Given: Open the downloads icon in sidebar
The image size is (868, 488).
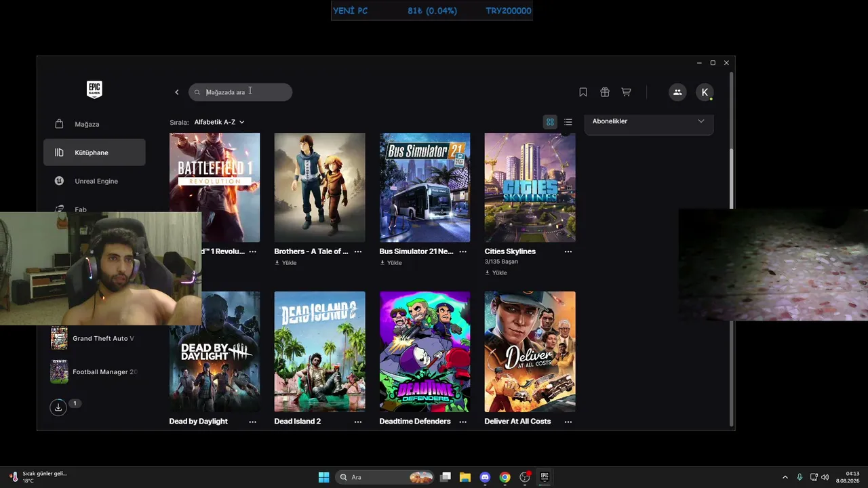Looking at the screenshot, I should pos(58,407).
